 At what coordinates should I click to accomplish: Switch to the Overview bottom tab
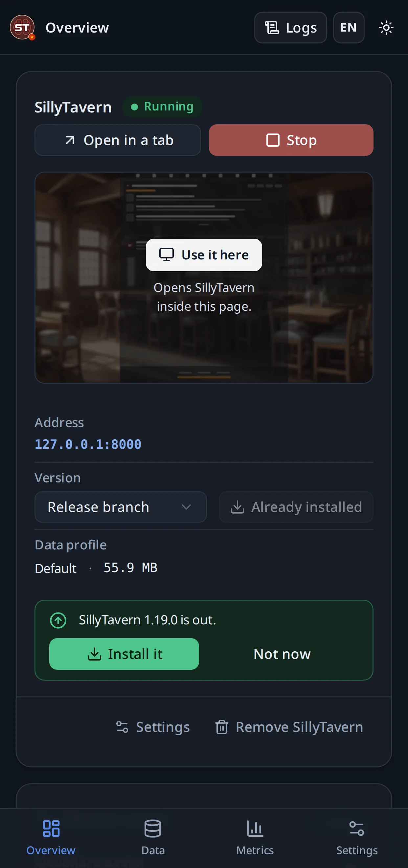coord(51,838)
